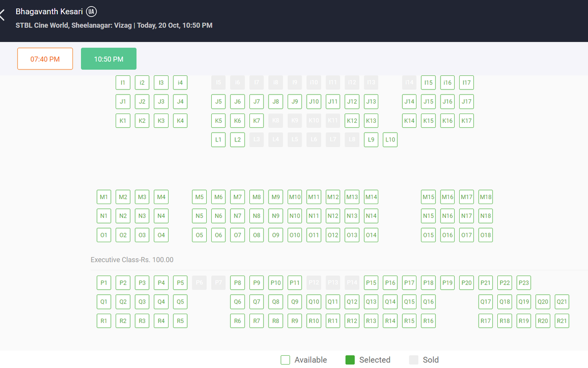Choose seat I15

(x=428, y=83)
